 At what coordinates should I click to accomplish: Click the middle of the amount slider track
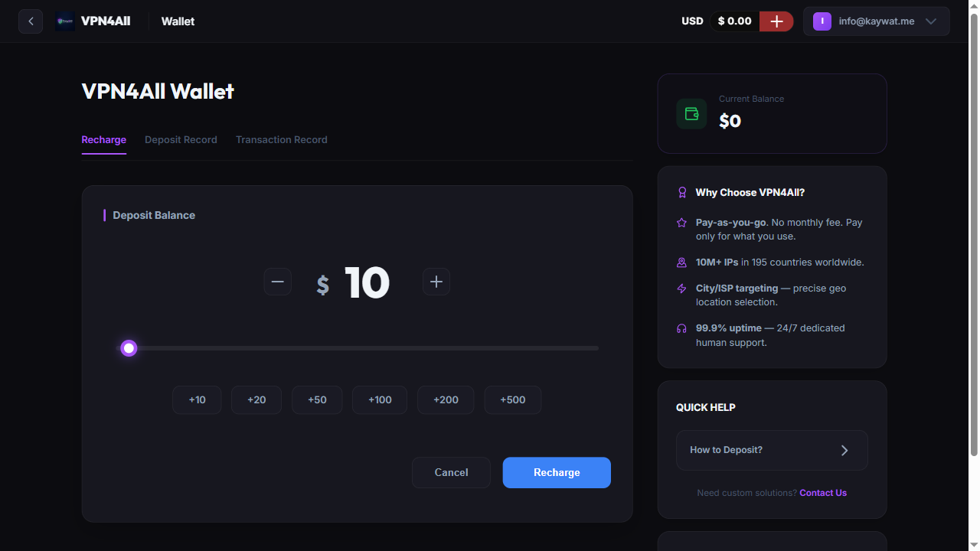(x=358, y=348)
